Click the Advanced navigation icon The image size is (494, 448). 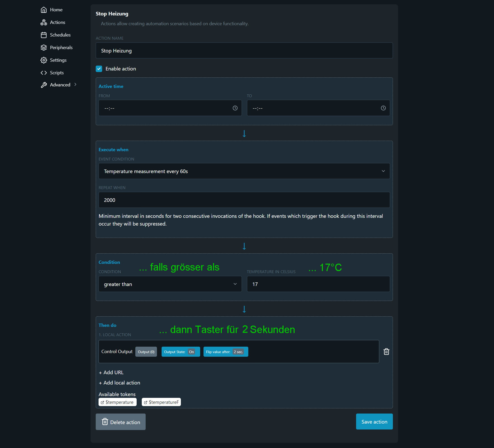point(44,85)
